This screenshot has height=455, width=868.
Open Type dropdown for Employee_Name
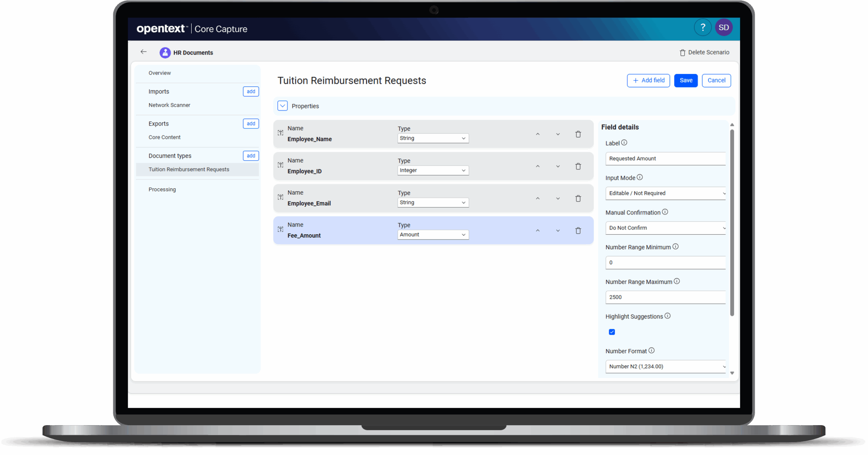point(433,138)
